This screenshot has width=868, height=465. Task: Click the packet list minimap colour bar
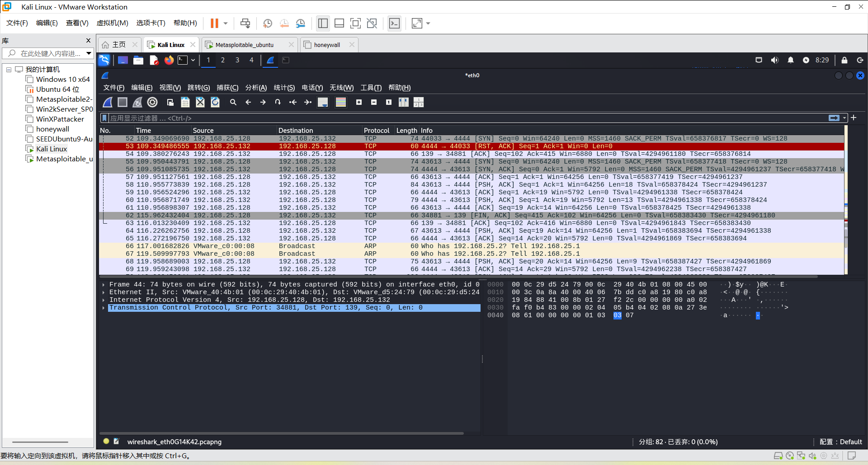click(846, 200)
